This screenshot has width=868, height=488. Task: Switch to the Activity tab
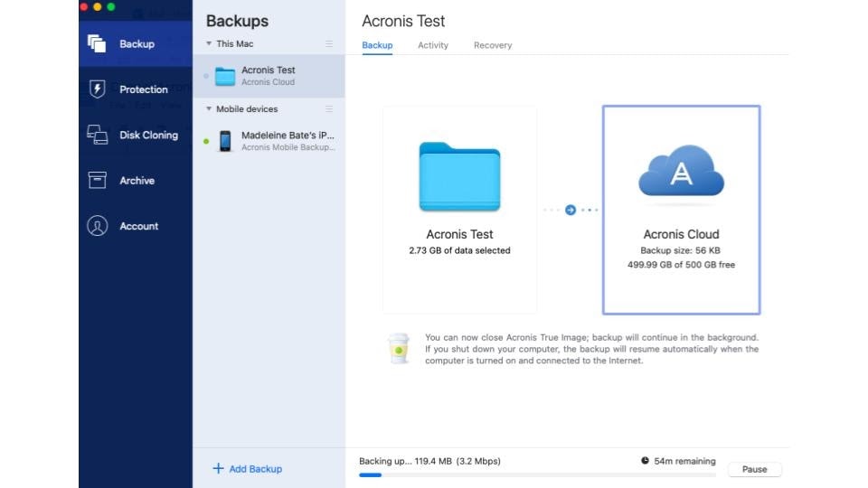433,45
